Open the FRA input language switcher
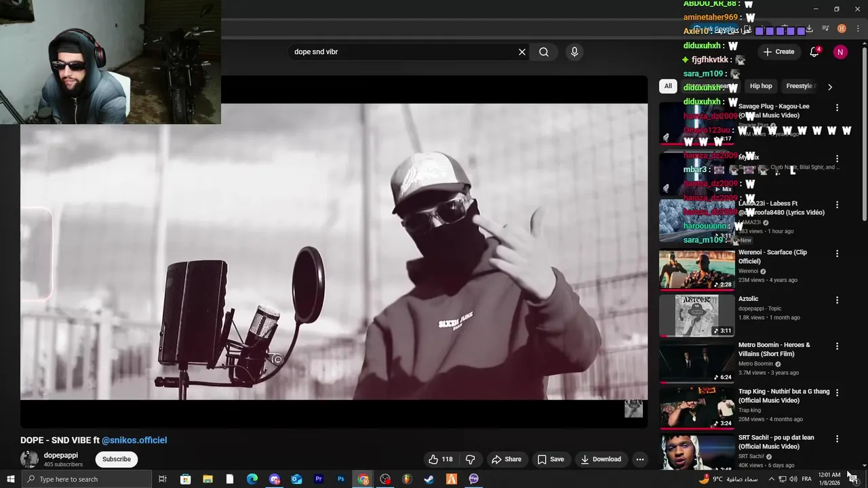 coord(807,479)
